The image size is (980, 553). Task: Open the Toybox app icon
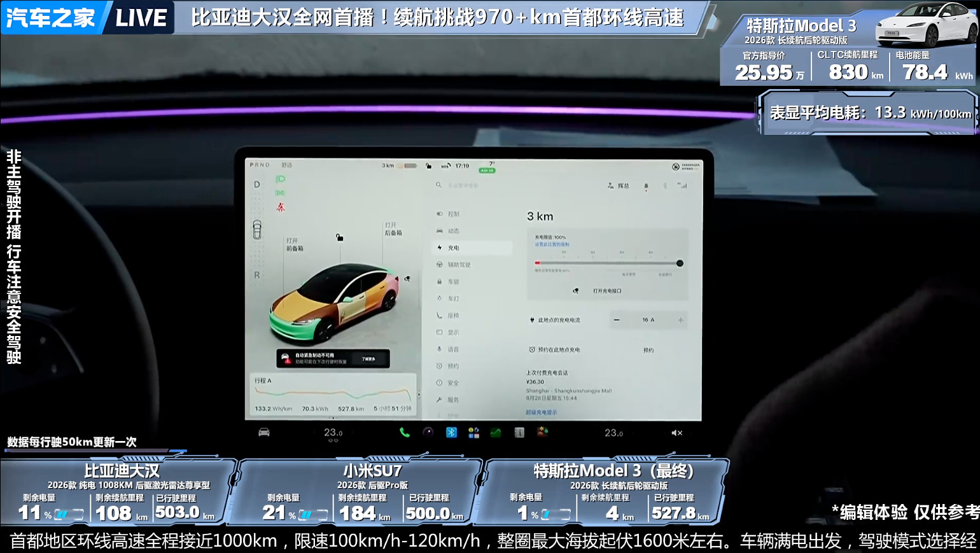542,432
